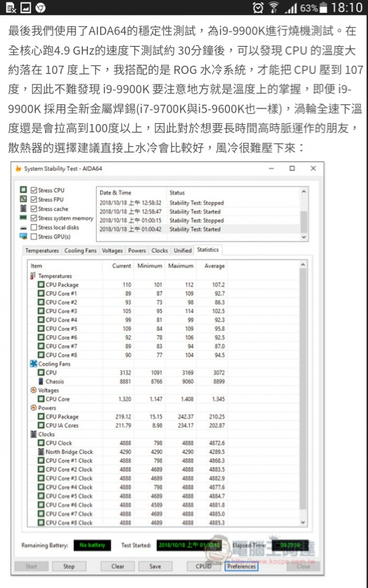Check the Stress GPU(s) box
368x588 pixels.
click(x=34, y=237)
